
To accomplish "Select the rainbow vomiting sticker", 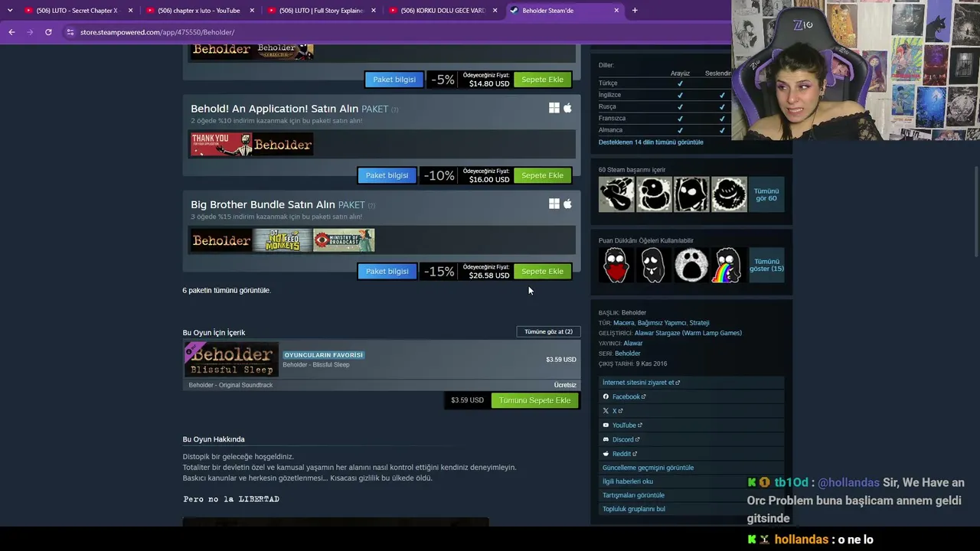I will (729, 266).
